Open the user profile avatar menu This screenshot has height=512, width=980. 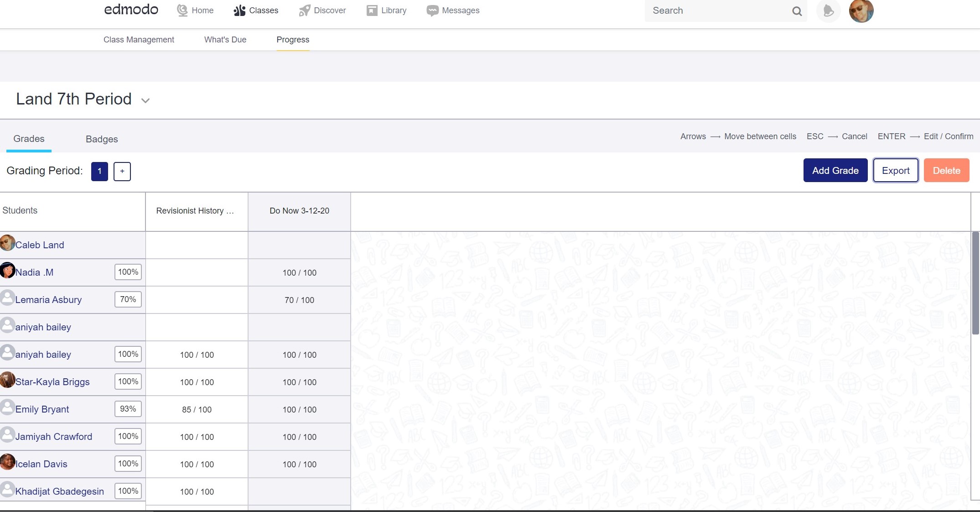pyautogui.click(x=861, y=11)
